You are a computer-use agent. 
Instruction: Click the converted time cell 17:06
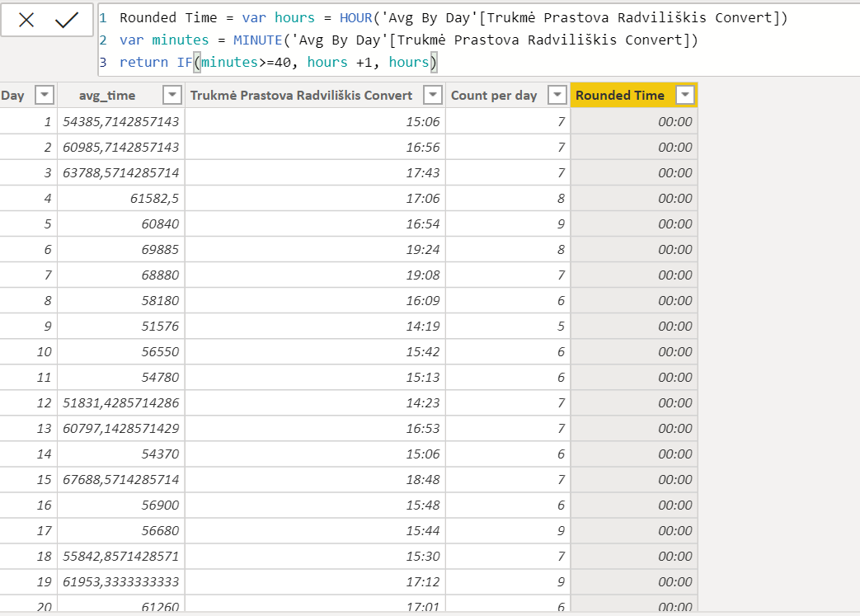click(315, 198)
